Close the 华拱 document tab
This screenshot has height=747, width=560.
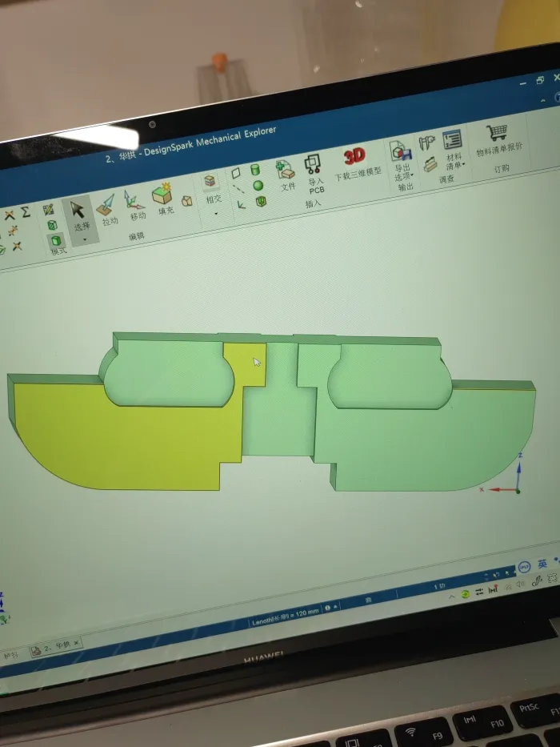coord(77,643)
